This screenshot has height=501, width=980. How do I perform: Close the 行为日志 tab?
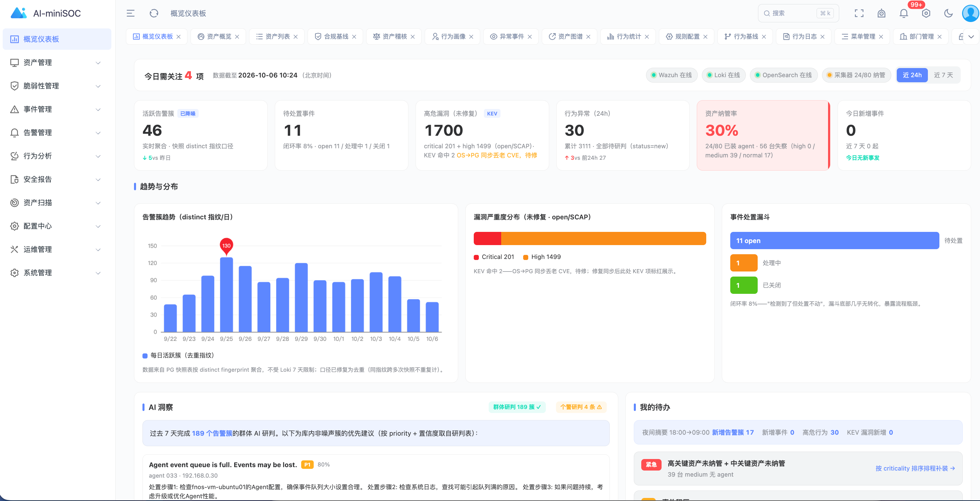coord(823,37)
